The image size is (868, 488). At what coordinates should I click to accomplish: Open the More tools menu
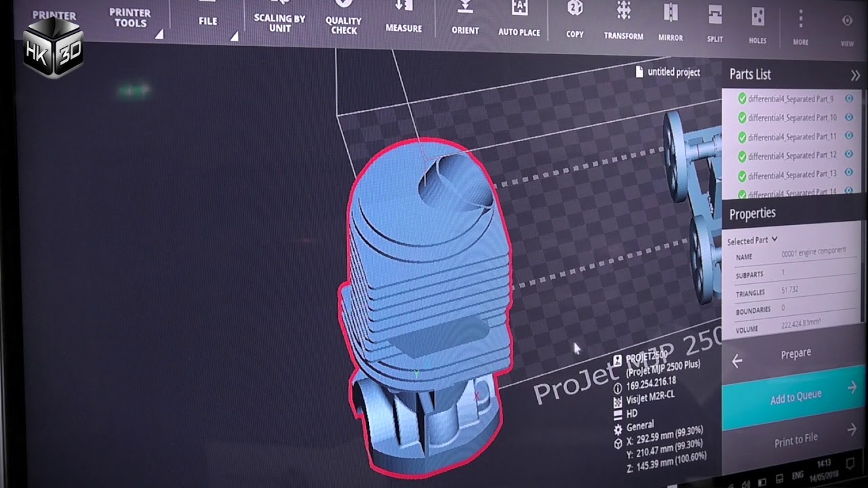coord(801,27)
